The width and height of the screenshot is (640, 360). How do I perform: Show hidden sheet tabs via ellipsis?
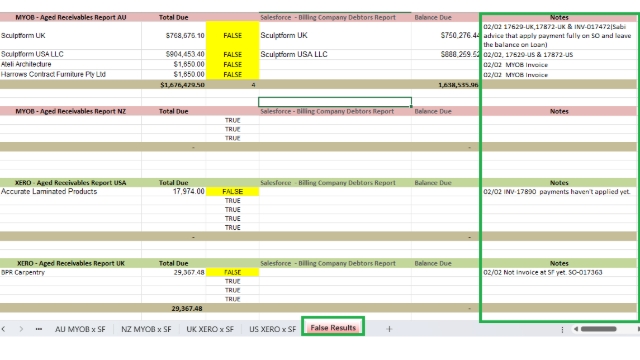pyautogui.click(x=39, y=329)
